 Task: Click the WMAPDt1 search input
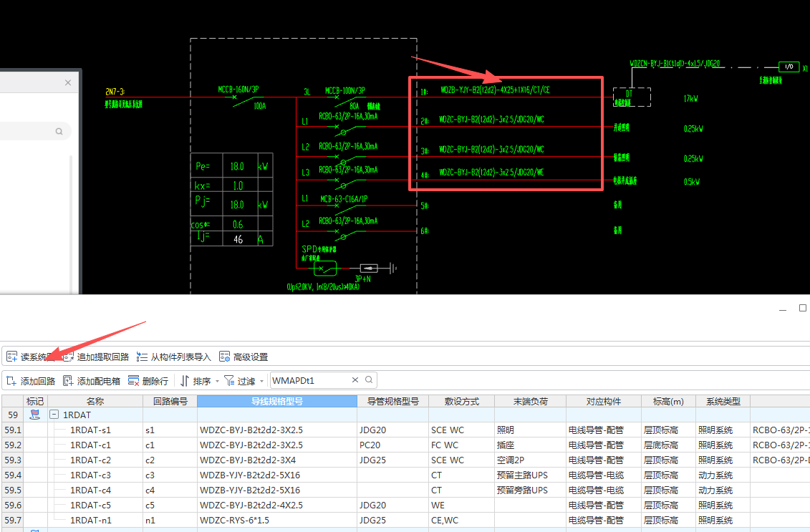tap(310, 380)
